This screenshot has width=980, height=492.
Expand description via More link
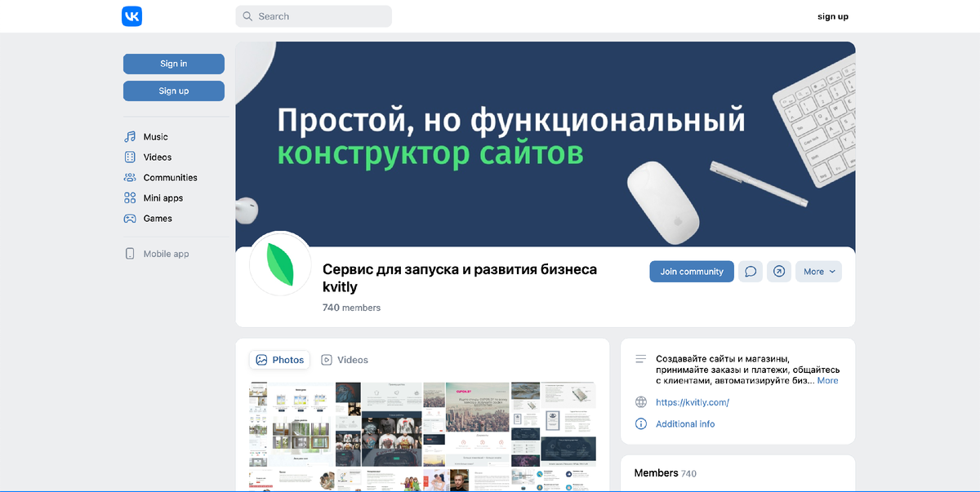(827, 381)
